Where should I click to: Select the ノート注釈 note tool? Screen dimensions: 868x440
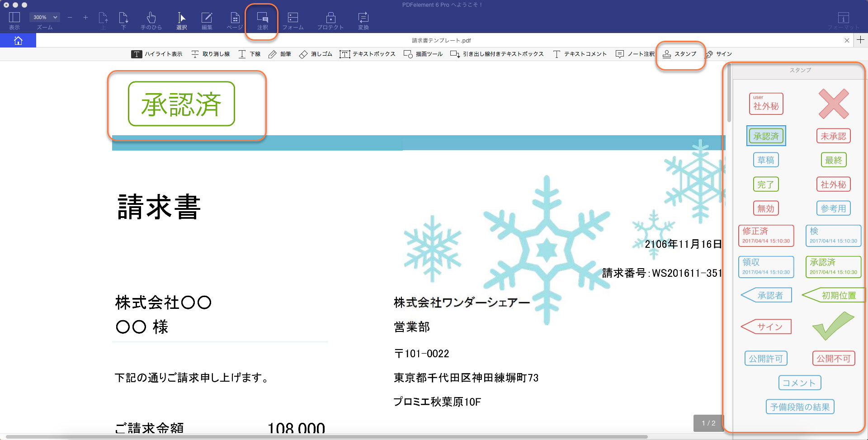click(635, 54)
